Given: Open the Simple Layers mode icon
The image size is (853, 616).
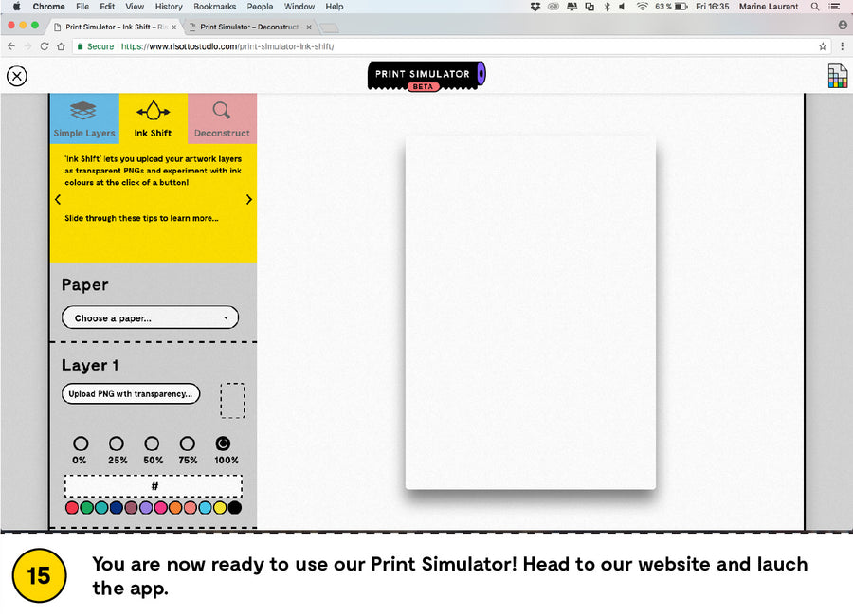Looking at the screenshot, I should point(83,112).
